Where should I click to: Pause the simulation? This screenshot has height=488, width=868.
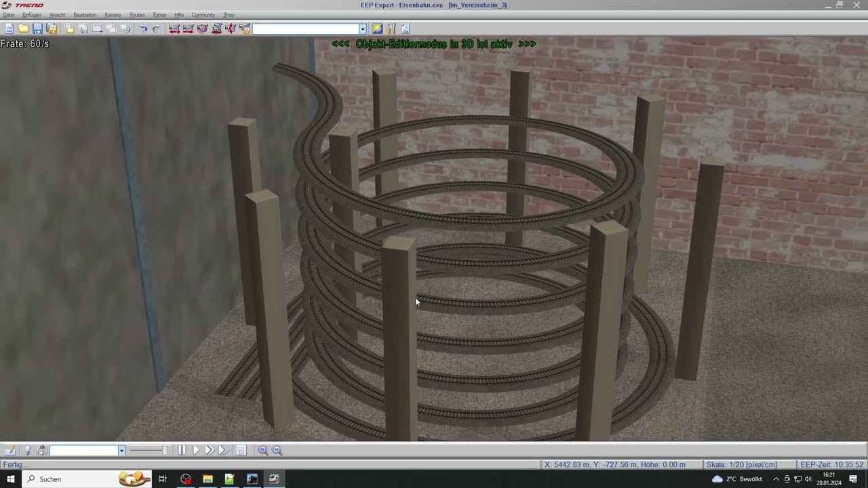click(x=182, y=450)
